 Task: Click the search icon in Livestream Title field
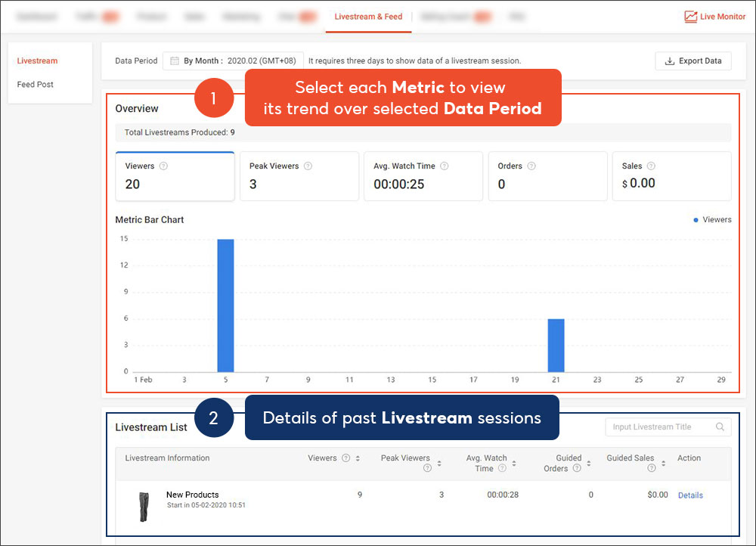(720, 427)
